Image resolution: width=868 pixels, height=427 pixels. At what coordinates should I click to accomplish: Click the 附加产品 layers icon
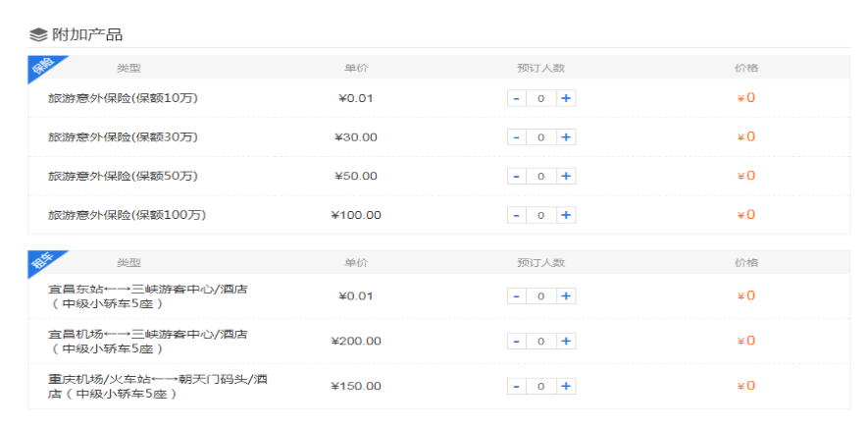38,35
